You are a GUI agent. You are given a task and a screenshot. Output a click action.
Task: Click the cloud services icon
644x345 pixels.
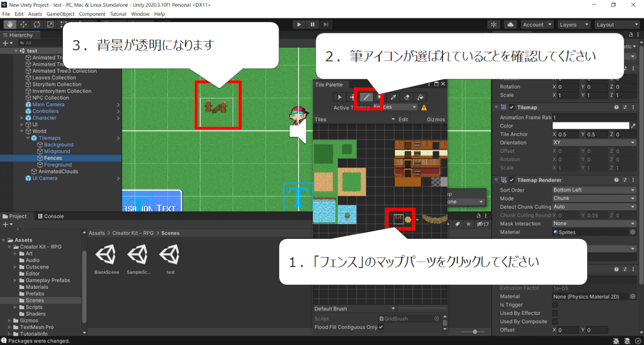coord(510,25)
